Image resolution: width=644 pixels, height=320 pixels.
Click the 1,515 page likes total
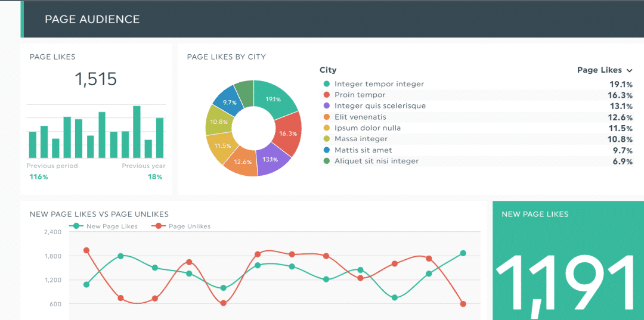point(95,79)
